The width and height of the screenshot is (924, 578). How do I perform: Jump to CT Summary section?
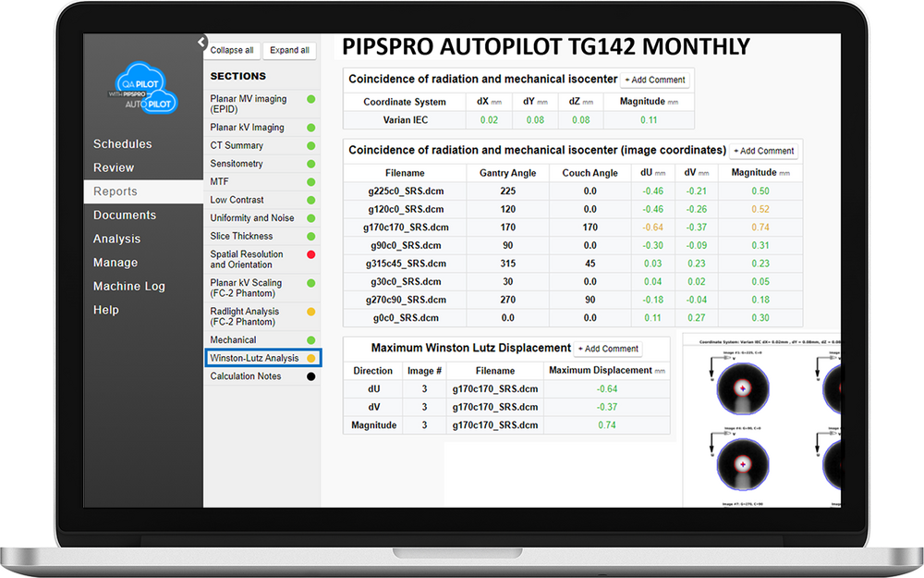click(237, 146)
